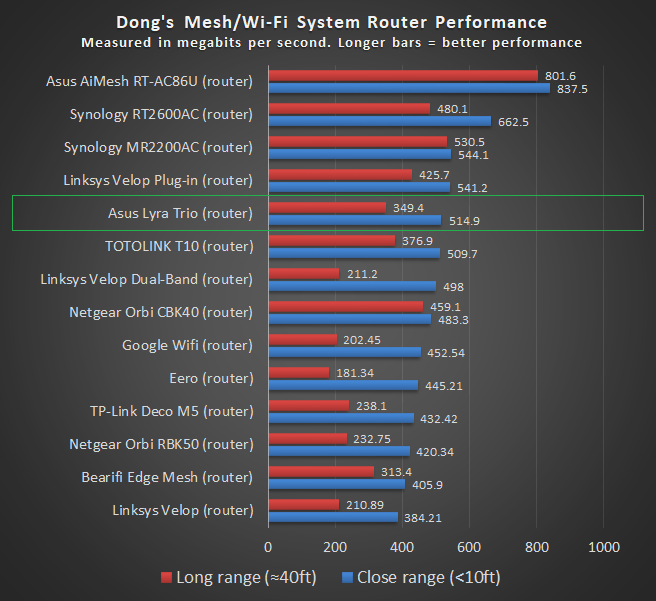The image size is (656, 601).
Task: Click the blue 432.42 bar for Deco M5
Action: coord(341,419)
